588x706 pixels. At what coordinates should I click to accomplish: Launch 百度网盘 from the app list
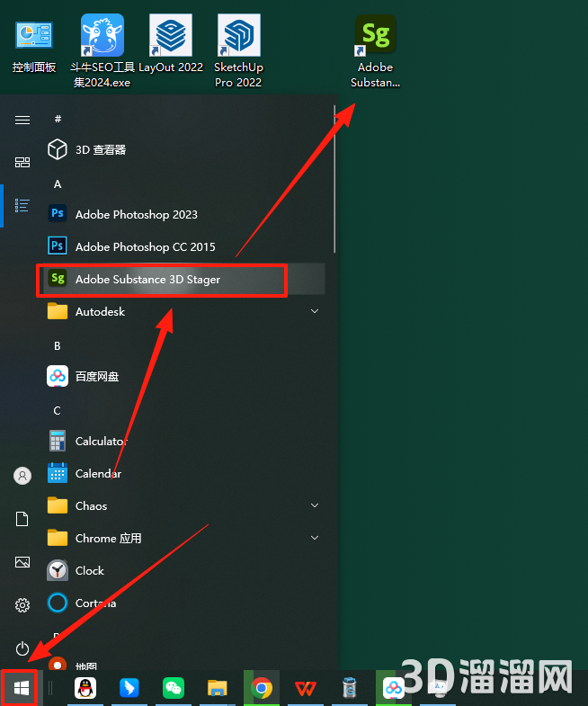96,376
